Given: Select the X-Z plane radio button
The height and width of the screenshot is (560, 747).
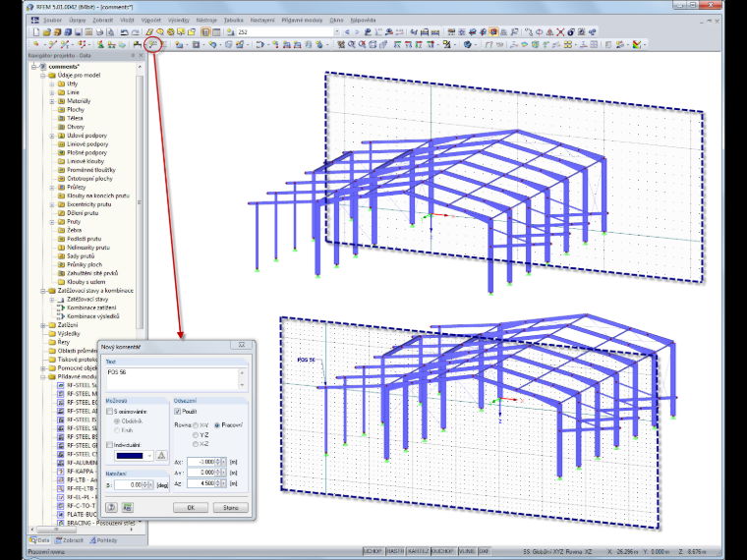Looking at the screenshot, I should pyautogui.click(x=196, y=444).
